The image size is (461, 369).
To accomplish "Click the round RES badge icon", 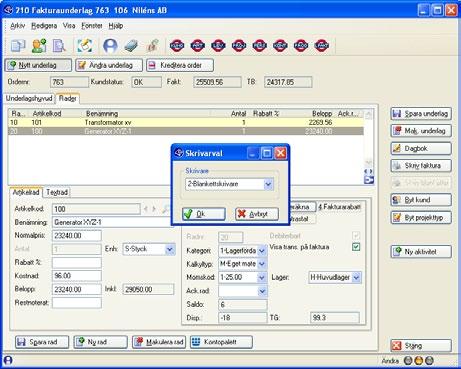I will (x=260, y=45).
